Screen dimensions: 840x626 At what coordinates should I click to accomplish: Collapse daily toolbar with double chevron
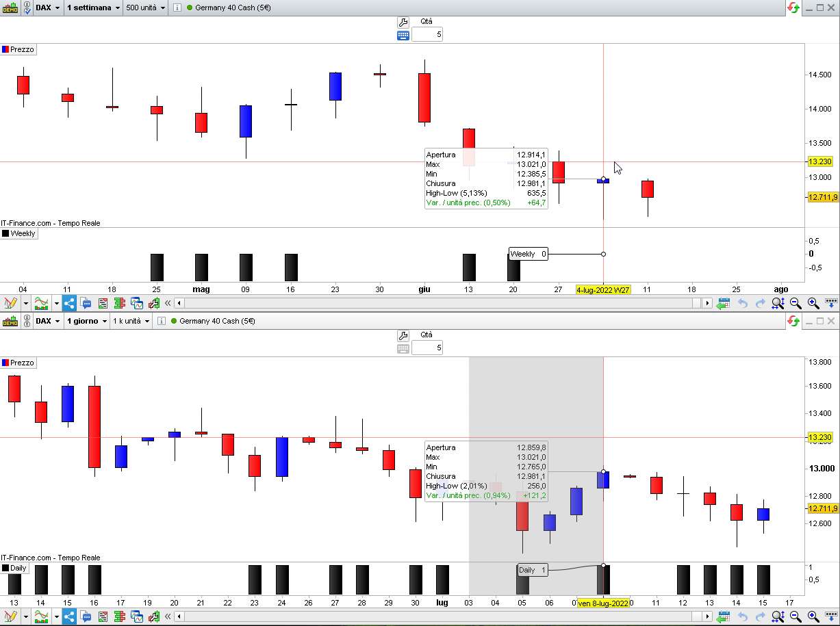[168, 616]
